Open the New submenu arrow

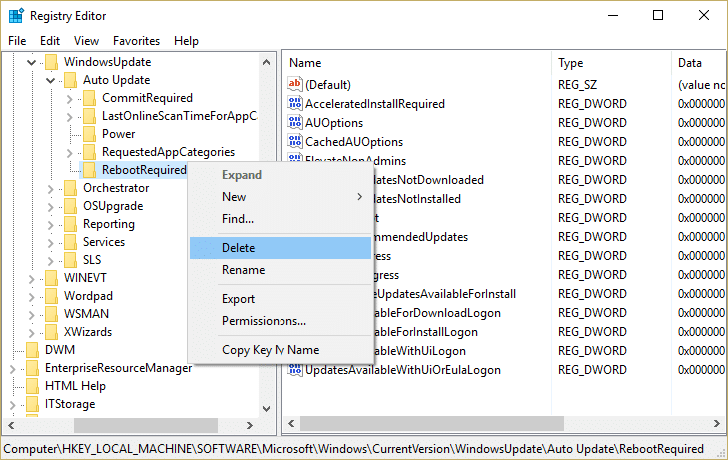(x=359, y=197)
